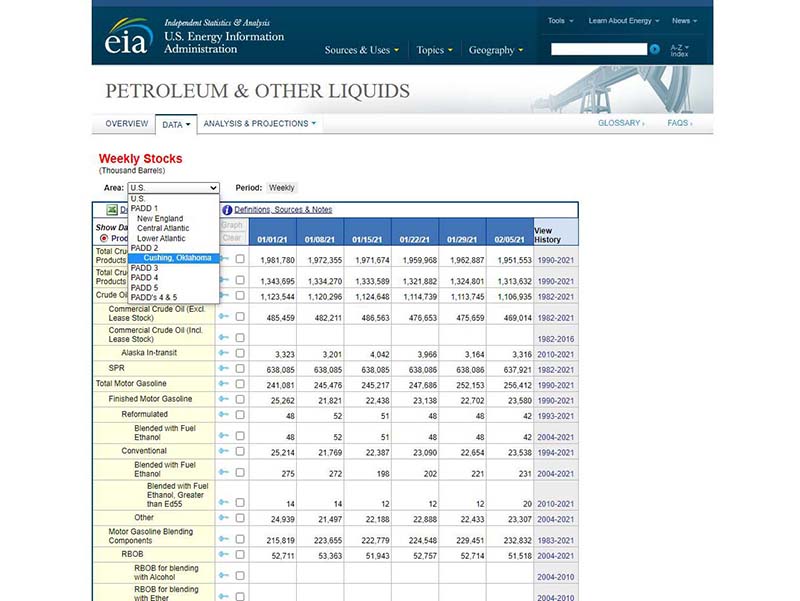Expand the Geography menu

click(x=496, y=50)
